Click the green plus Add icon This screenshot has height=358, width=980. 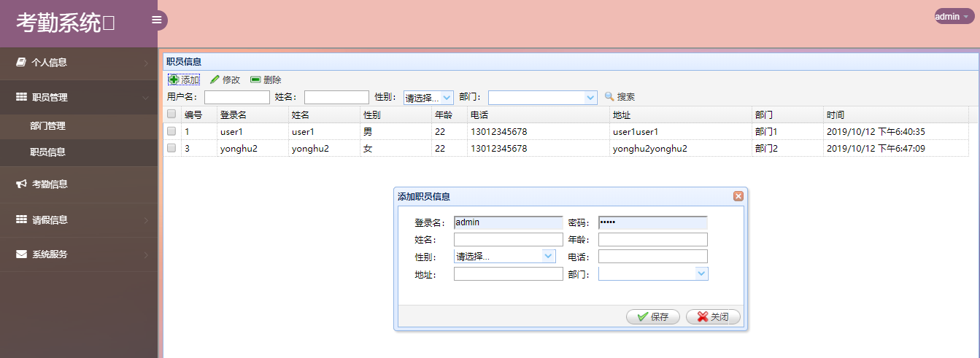174,79
